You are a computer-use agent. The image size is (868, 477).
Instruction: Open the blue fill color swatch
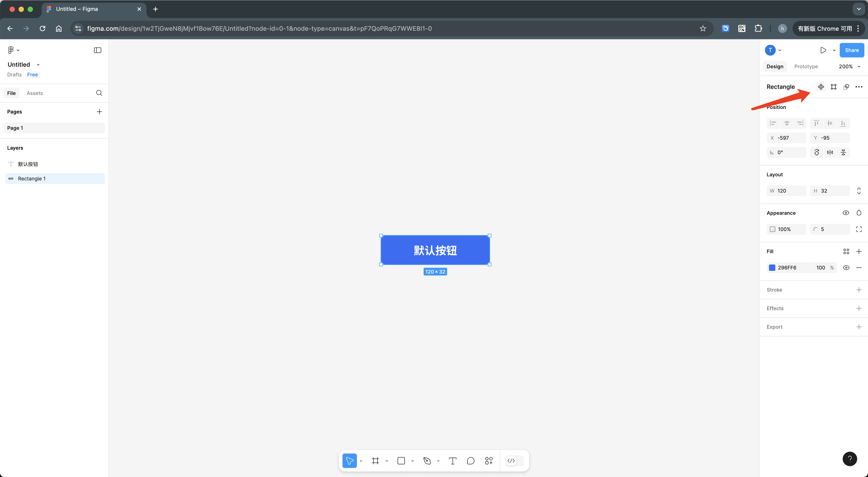[772, 268]
